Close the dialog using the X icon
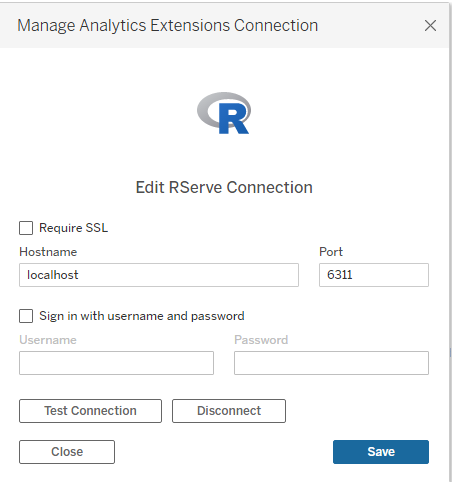The width and height of the screenshot is (452, 482). click(430, 25)
